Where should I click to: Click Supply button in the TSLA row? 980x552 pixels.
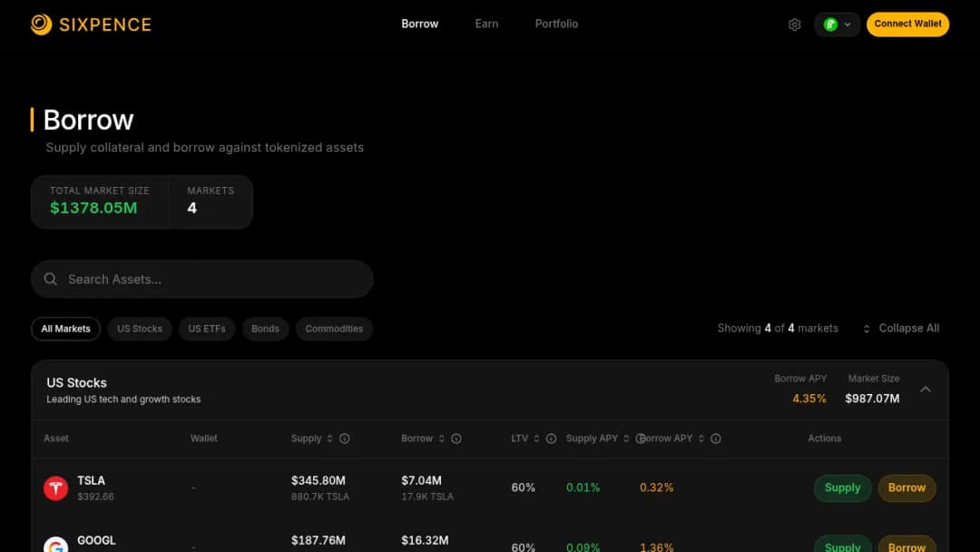pyautogui.click(x=842, y=488)
